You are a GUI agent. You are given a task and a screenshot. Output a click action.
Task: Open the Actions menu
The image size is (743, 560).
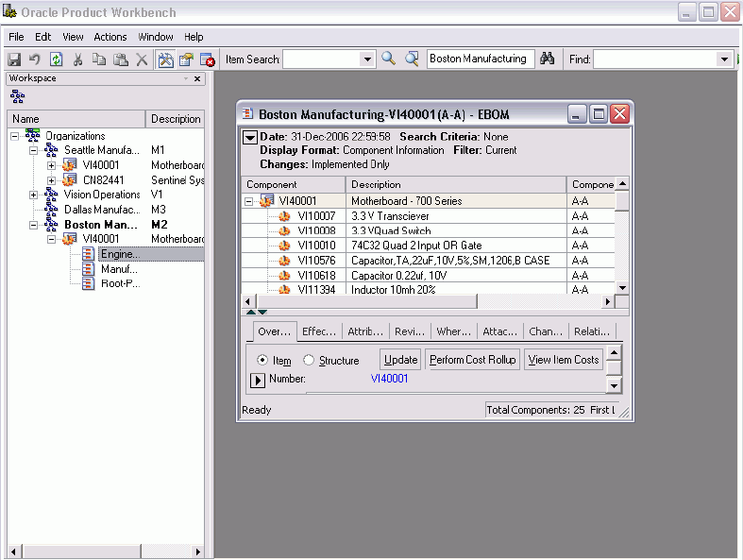coord(110,37)
